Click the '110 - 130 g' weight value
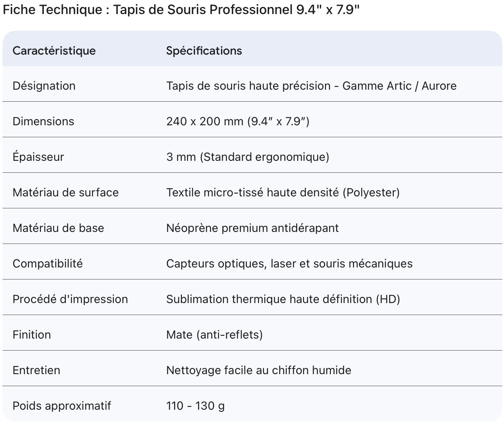The height and width of the screenshot is (425, 504). (x=195, y=406)
